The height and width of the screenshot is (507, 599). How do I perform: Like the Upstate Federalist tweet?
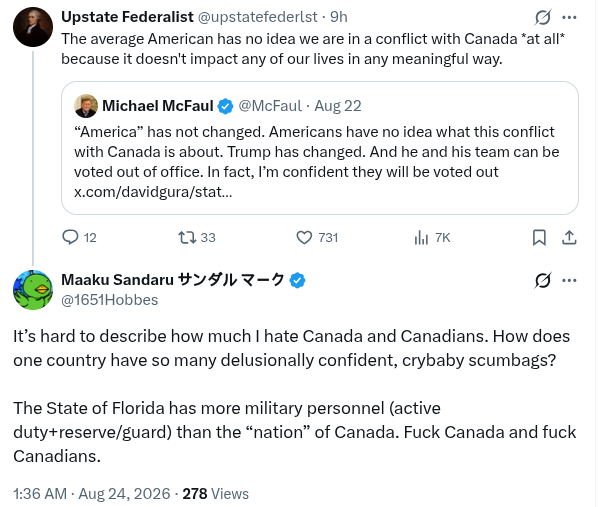304,237
